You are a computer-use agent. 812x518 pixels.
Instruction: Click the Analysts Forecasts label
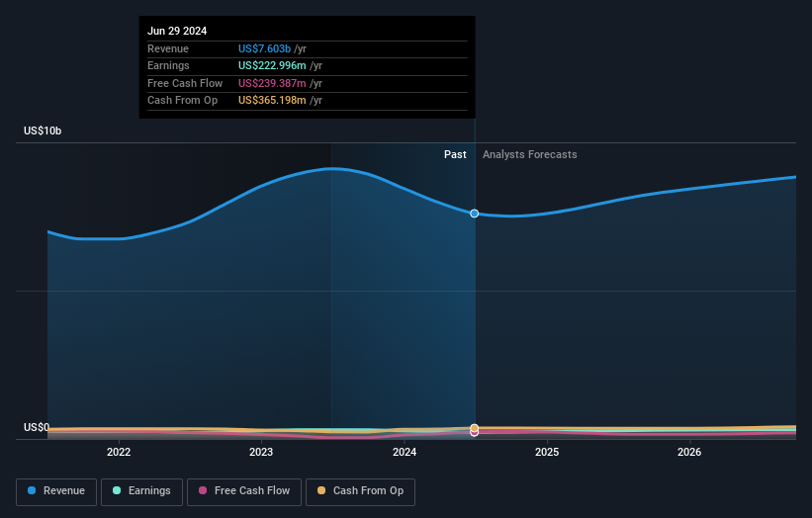pos(530,155)
